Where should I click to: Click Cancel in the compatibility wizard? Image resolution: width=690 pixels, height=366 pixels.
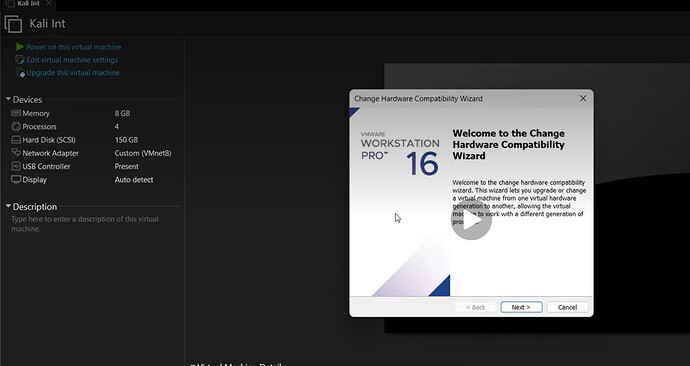pos(567,307)
